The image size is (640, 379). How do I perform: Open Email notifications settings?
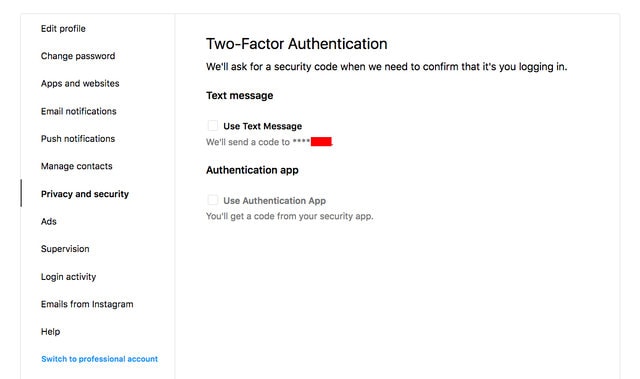pyautogui.click(x=79, y=111)
